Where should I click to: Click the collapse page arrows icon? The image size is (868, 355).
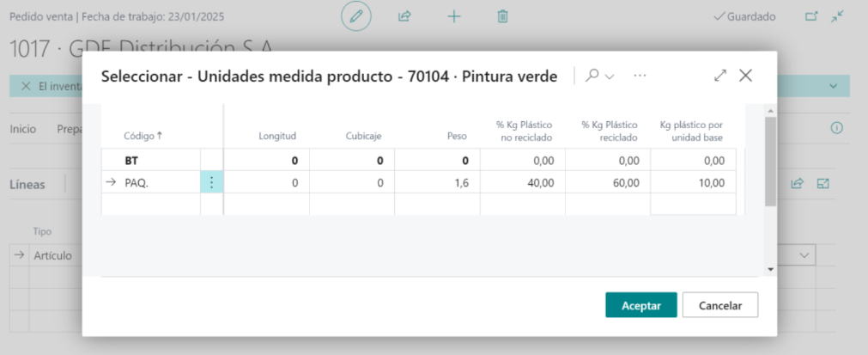838,16
